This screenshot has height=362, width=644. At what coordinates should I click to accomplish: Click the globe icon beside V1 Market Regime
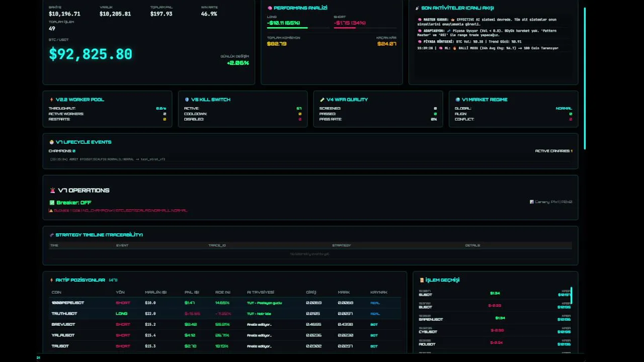[457, 100]
